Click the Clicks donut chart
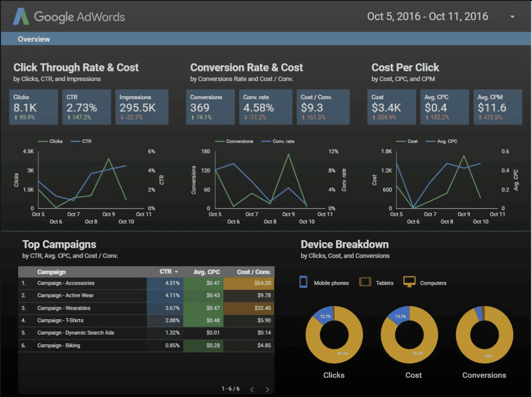The image size is (532, 397). click(x=334, y=335)
